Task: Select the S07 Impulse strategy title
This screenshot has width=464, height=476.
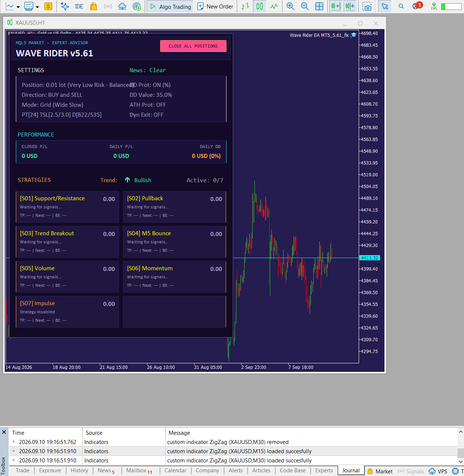Action: [37, 303]
